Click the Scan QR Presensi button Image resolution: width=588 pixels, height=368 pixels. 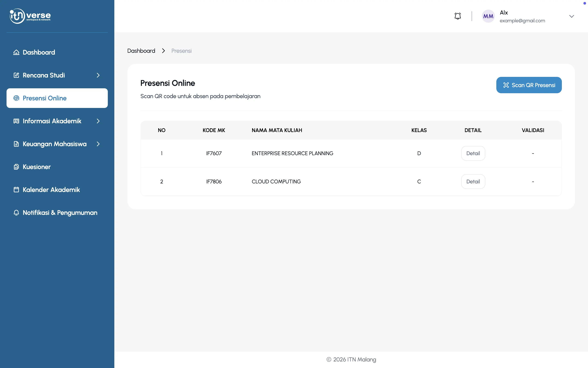(529, 85)
